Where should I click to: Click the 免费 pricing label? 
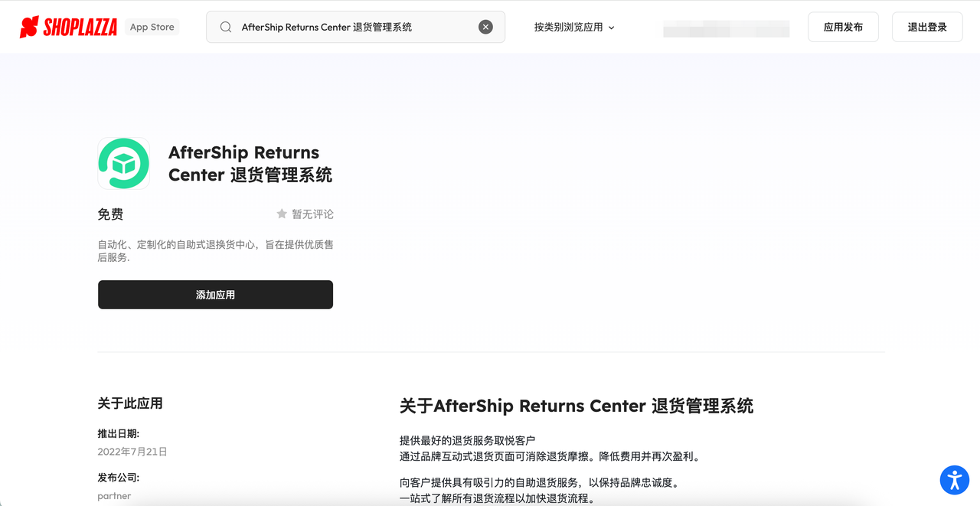109,214
